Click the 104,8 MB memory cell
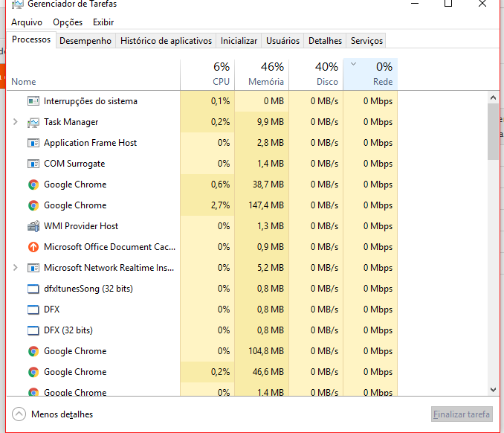 point(262,351)
